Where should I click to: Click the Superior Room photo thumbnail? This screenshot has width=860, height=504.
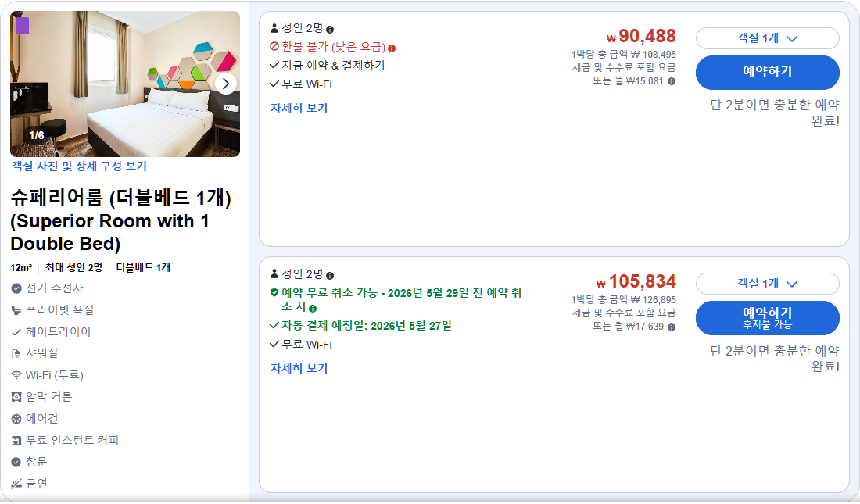(x=125, y=84)
